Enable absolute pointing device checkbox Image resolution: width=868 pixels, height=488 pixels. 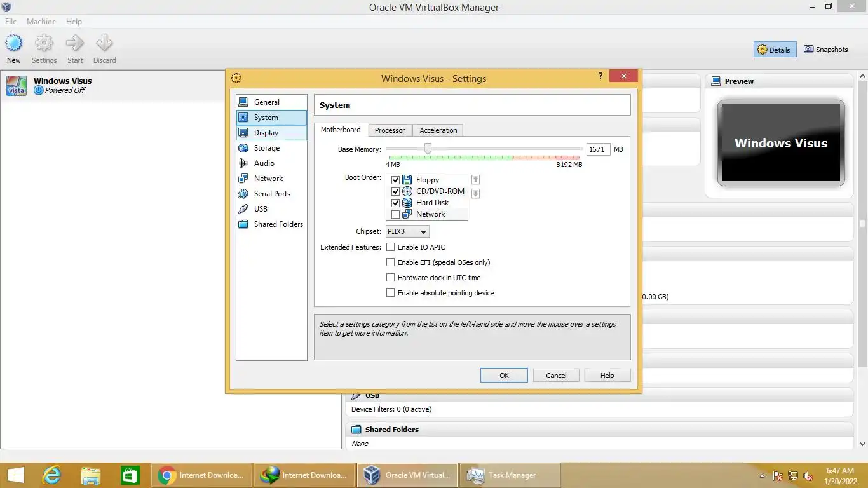click(x=391, y=293)
